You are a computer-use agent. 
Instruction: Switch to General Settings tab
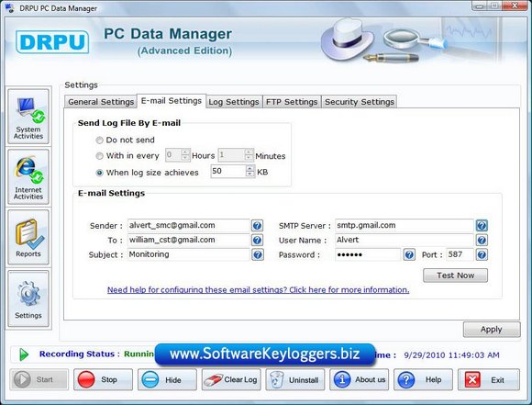coord(101,102)
